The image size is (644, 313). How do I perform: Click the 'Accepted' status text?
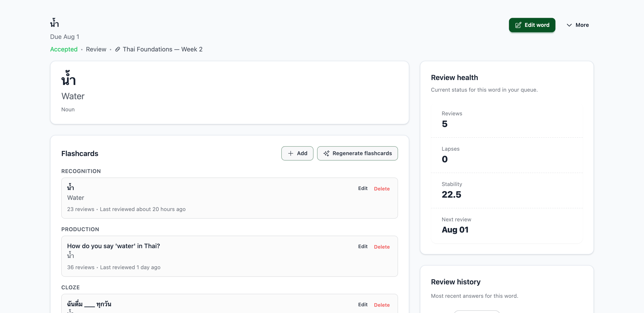tap(64, 49)
